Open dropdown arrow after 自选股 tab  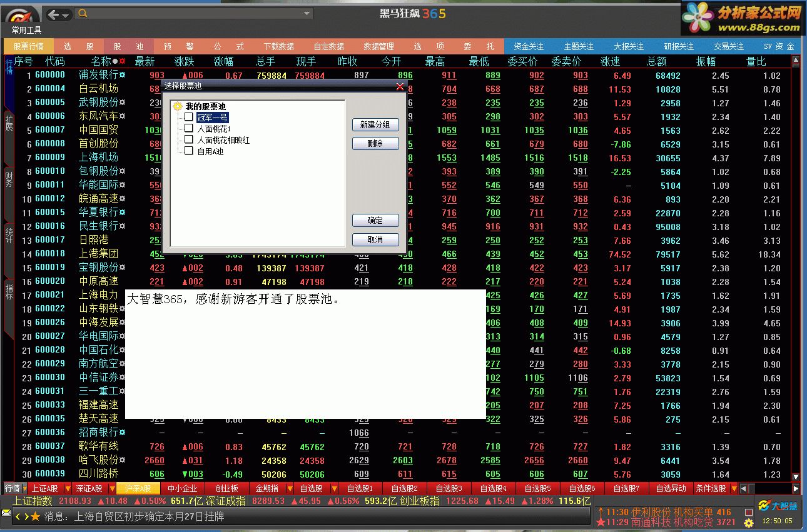(333, 488)
